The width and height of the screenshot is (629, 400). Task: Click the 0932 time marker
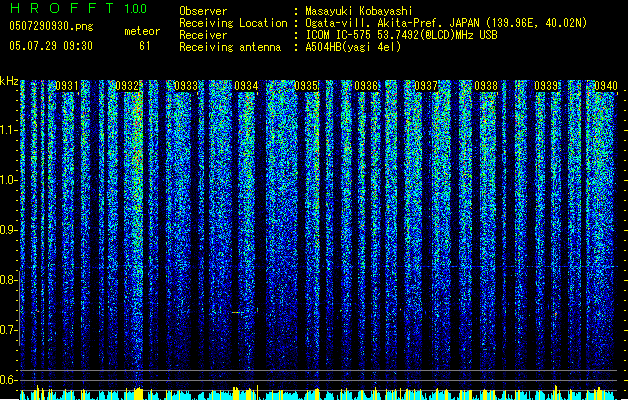point(127,86)
